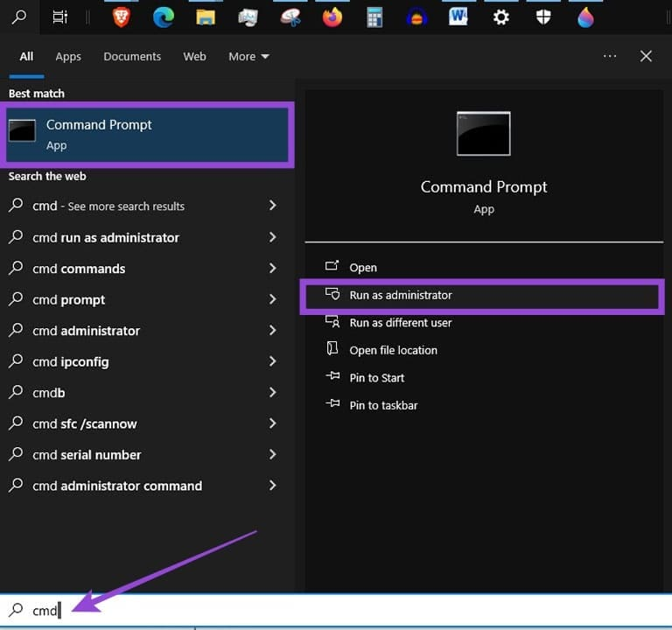Open File Explorer taskbar icon
Viewport: 672px width, 630px height.
[206, 17]
